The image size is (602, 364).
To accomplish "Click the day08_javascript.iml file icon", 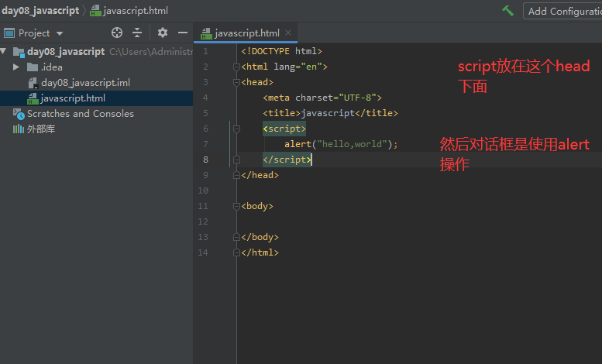I will 33,83.
